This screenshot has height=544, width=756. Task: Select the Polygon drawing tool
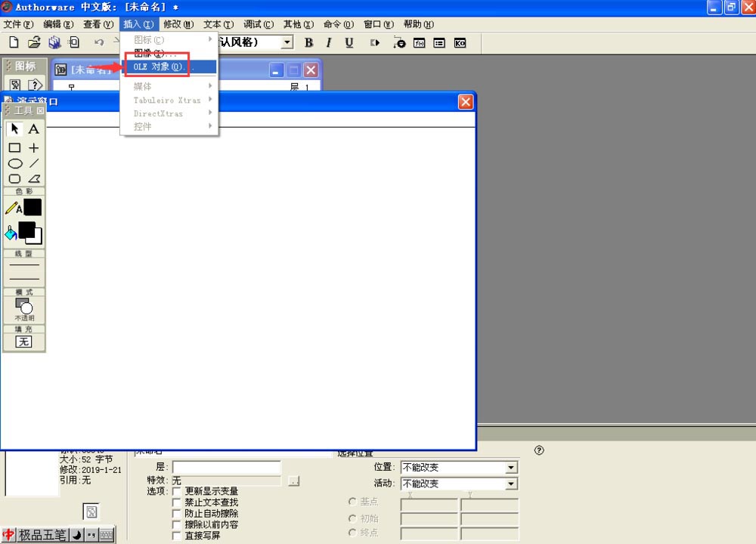[34, 179]
